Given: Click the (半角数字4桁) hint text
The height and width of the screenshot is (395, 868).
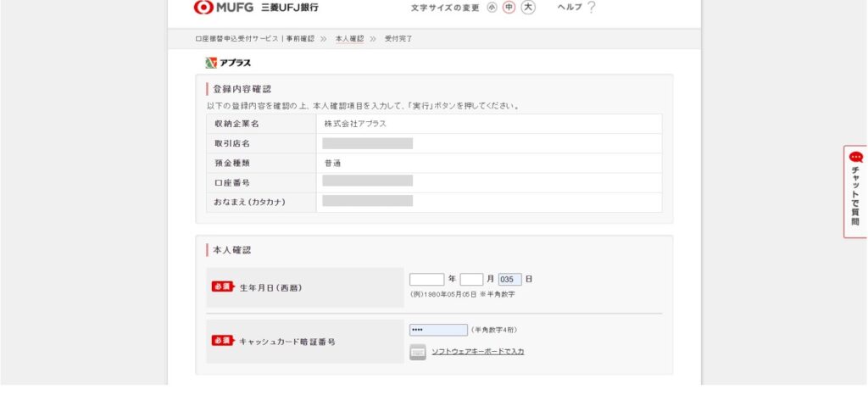Looking at the screenshot, I should (x=494, y=330).
